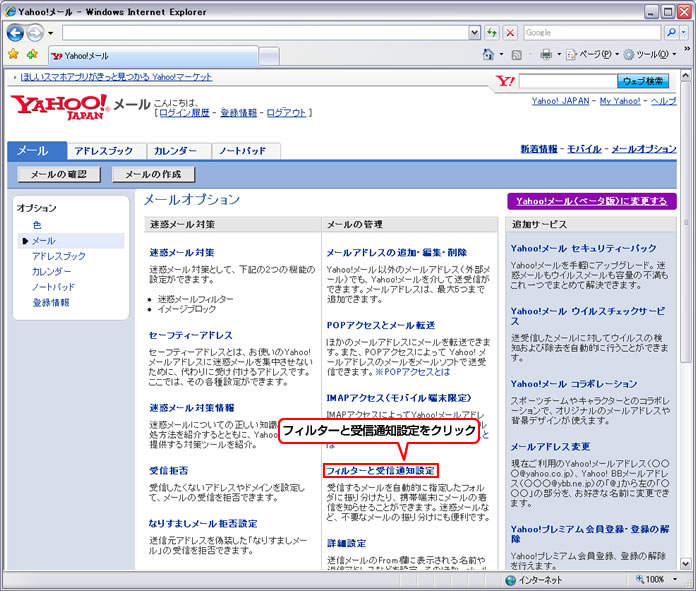Click the Stop loading red X icon
The image size is (696, 591).
(x=510, y=32)
